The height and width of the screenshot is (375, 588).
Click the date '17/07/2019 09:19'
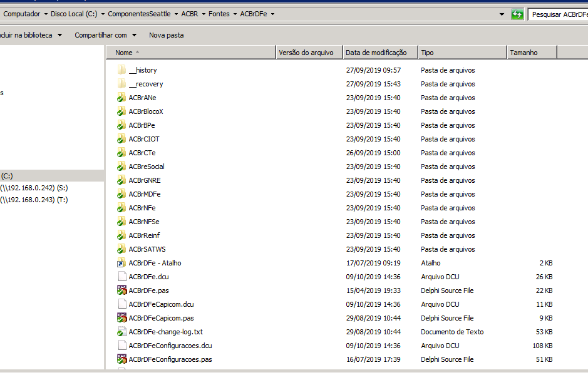coord(373,263)
